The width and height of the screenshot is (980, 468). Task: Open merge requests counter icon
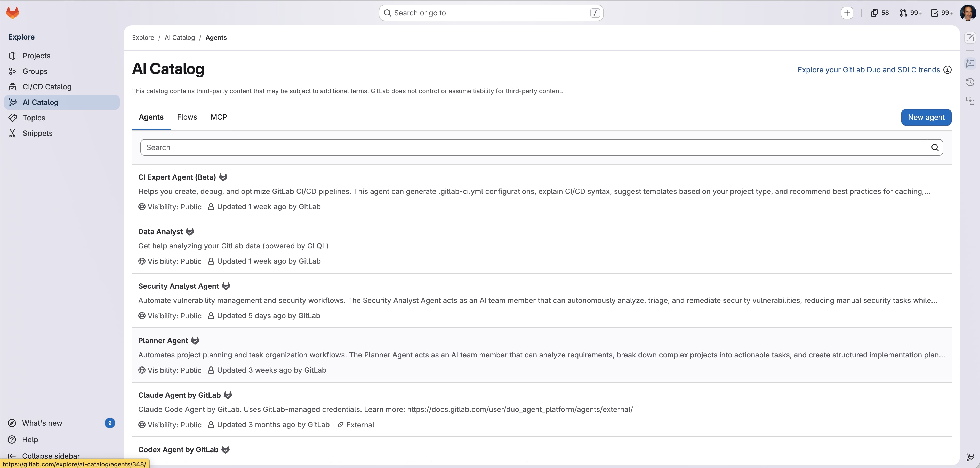910,13
